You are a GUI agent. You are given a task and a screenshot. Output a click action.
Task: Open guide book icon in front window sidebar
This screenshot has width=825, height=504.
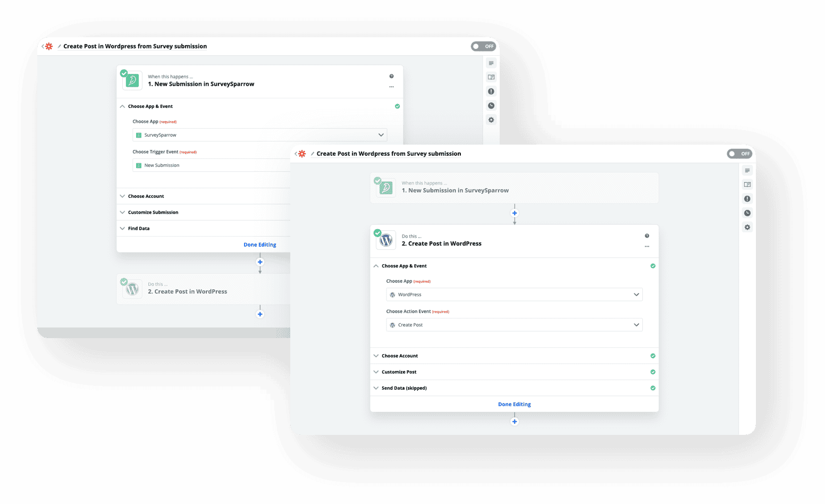pos(747,184)
